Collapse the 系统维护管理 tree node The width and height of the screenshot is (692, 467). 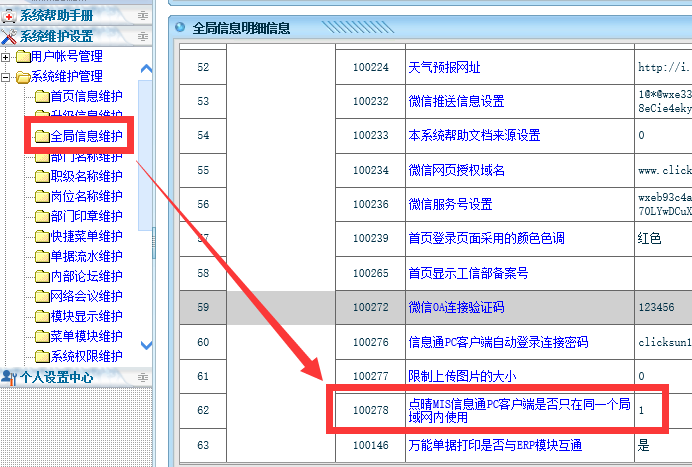[x=6, y=77]
